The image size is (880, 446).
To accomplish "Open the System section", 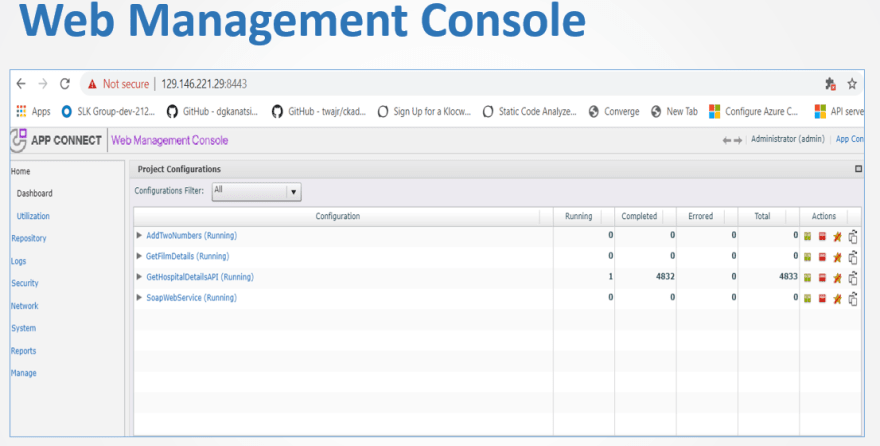I will (24, 328).
